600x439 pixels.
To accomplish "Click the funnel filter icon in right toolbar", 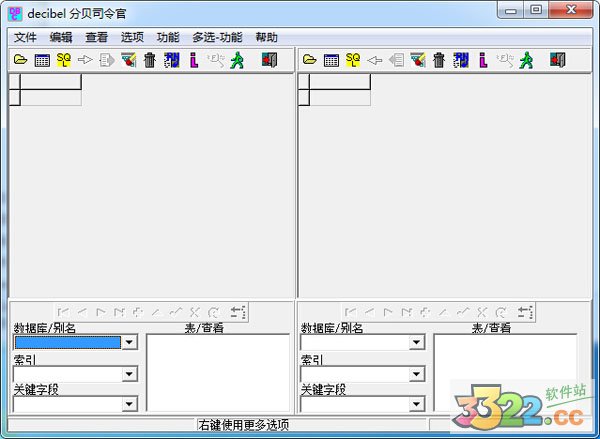I will 417,60.
